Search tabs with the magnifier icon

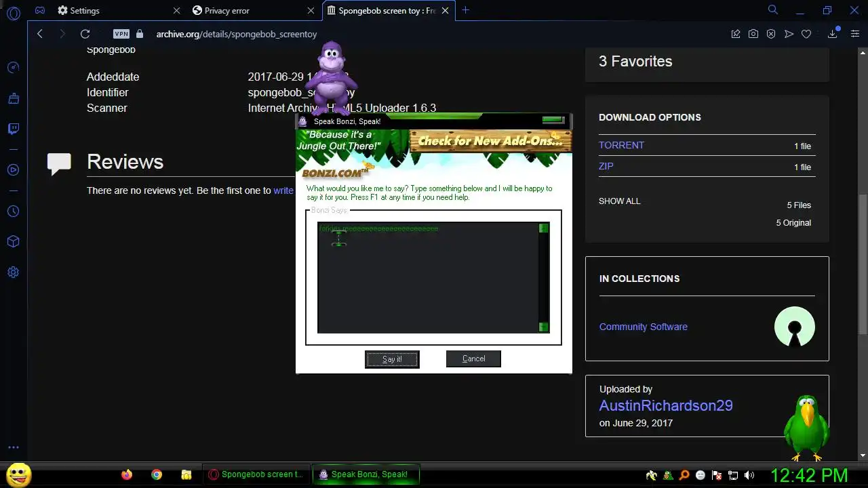click(x=773, y=9)
